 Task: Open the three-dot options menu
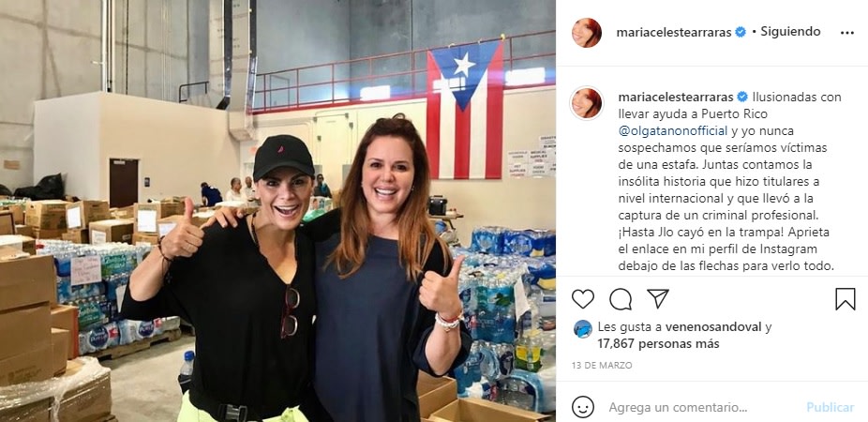point(847,33)
